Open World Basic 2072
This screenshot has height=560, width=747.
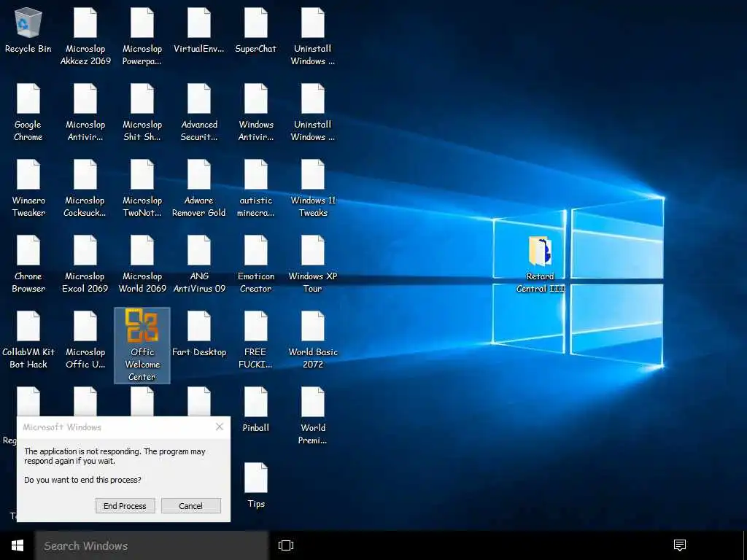click(313, 340)
